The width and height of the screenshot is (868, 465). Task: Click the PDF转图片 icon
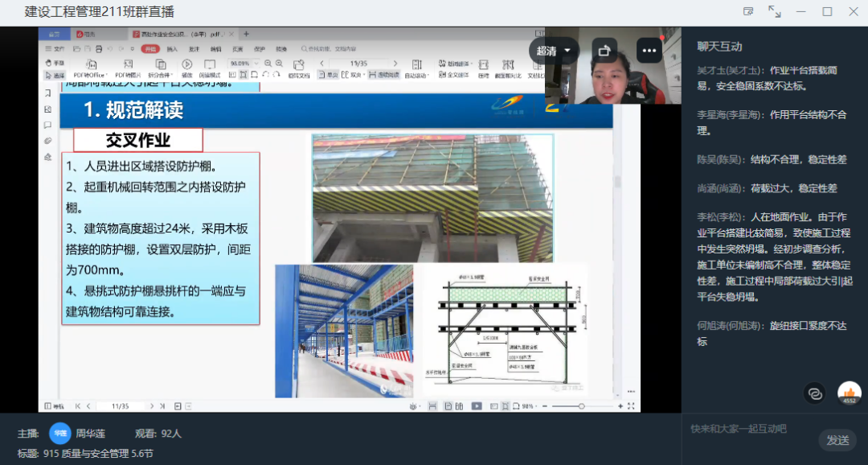(x=128, y=64)
